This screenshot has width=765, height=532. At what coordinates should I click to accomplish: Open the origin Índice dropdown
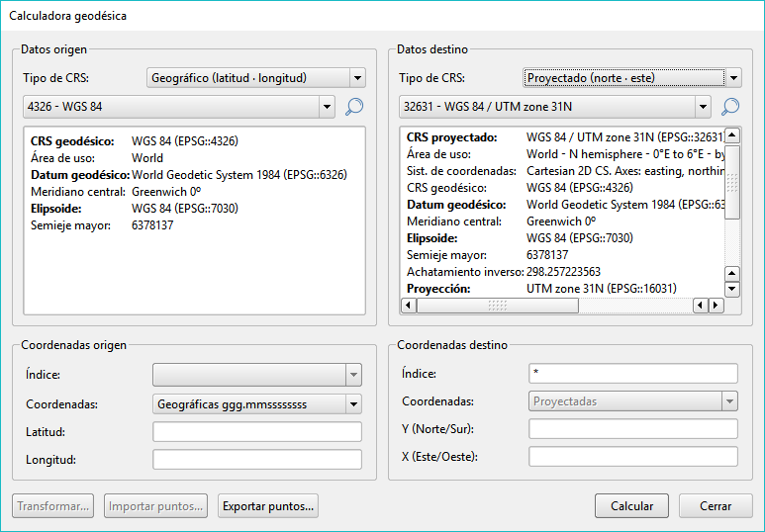click(256, 374)
